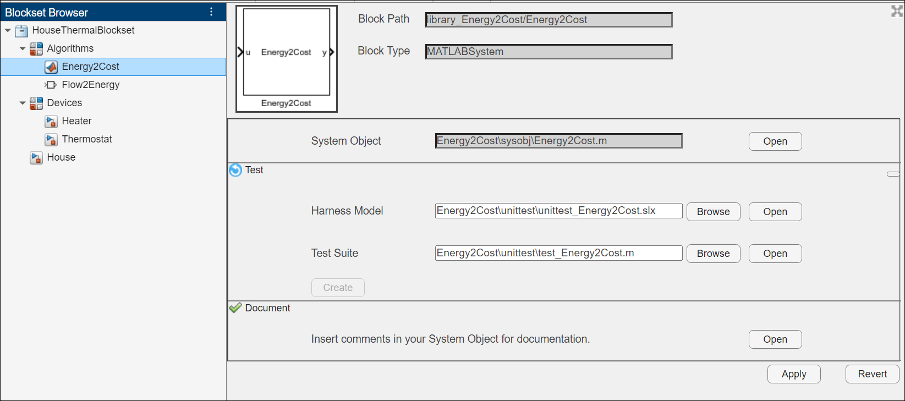Click the Devices library icon
The image size is (905, 401).
coord(36,103)
